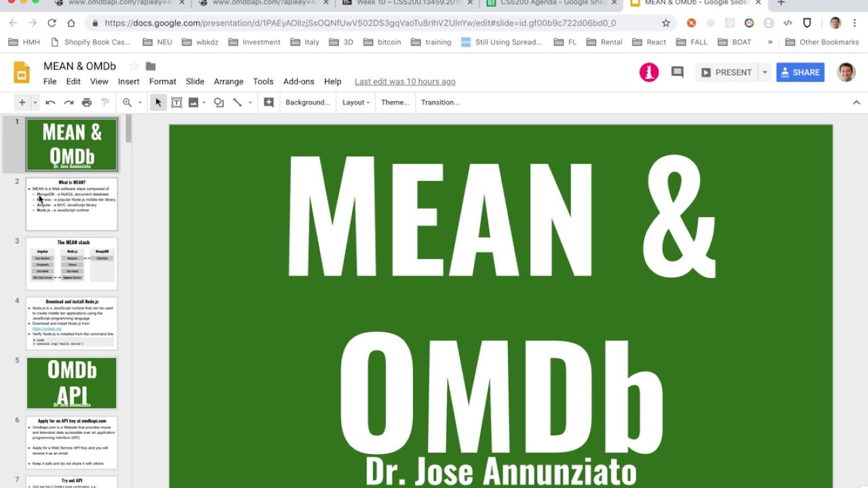Click the Google Slides home logo
The height and width of the screenshot is (488, 868).
[x=22, y=73]
